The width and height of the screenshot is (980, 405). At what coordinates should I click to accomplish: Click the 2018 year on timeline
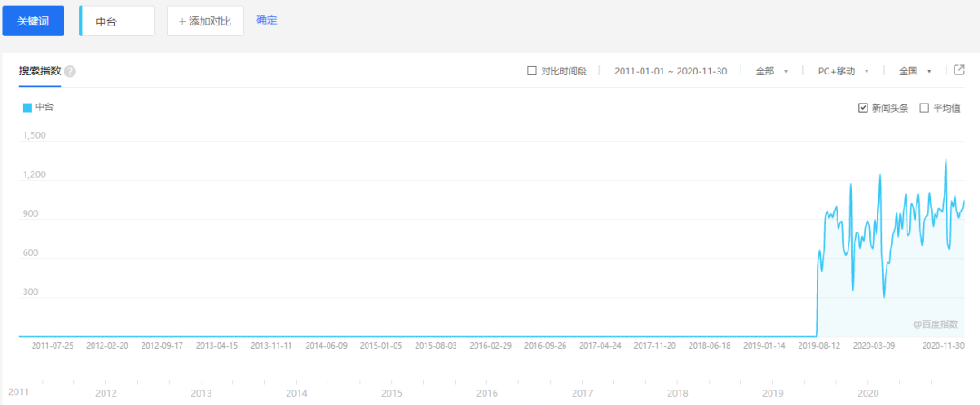pos(678,394)
